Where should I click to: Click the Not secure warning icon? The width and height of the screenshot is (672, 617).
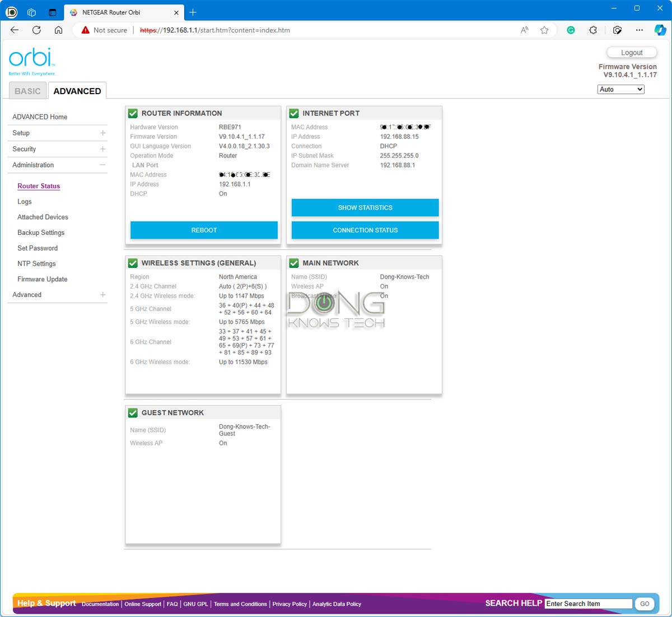click(x=86, y=30)
